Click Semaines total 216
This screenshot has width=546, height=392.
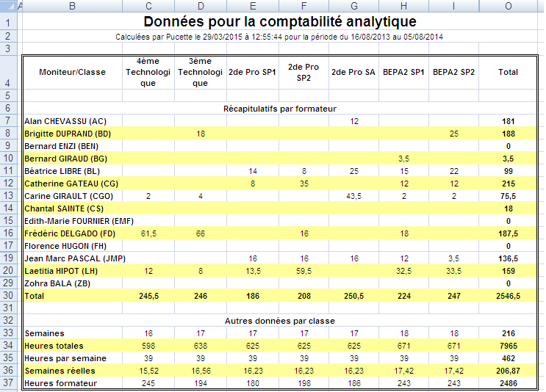tap(508, 333)
